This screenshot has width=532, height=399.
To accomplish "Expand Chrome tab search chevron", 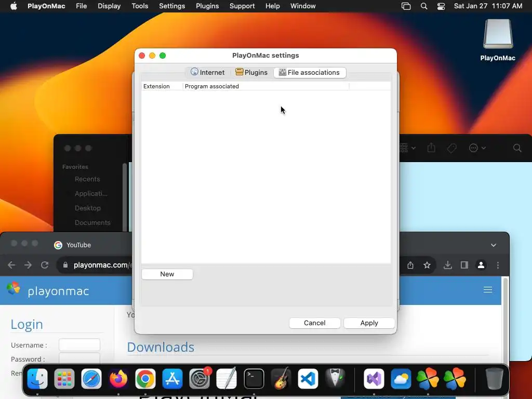I will 494,245.
